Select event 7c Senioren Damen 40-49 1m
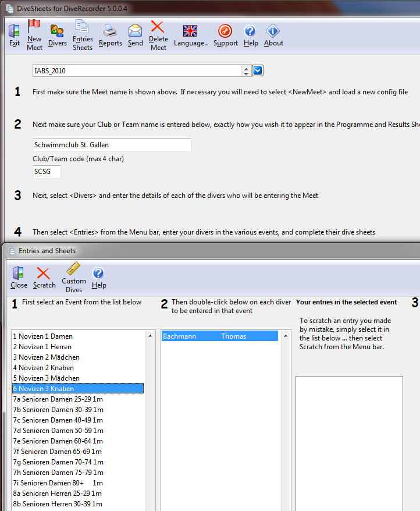The height and width of the screenshot is (511, 420). pyautogui.click(x=78, y=420)
